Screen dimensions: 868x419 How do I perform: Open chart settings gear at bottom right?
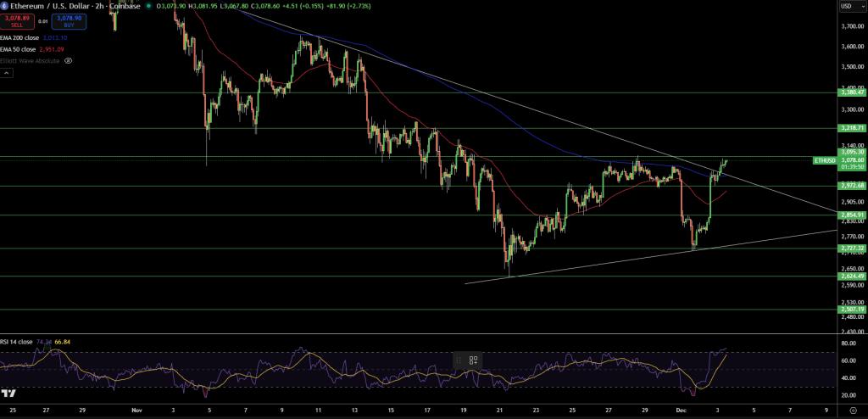852,411
